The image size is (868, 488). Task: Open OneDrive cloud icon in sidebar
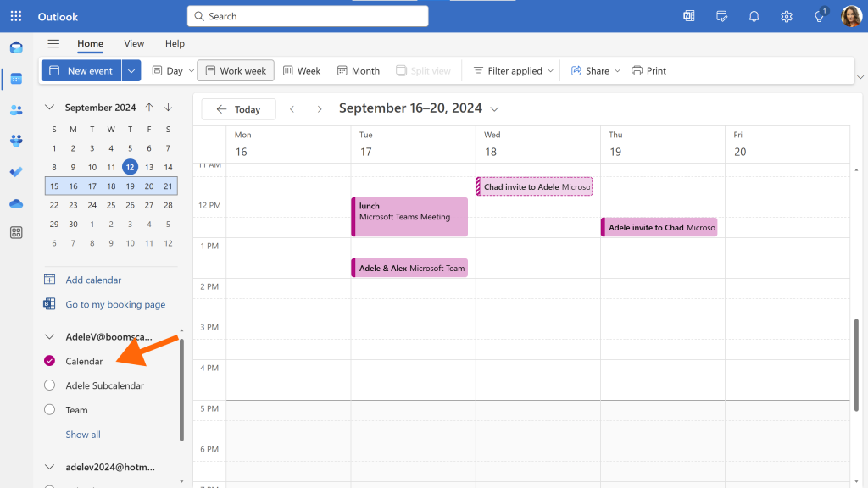[16, 203]
